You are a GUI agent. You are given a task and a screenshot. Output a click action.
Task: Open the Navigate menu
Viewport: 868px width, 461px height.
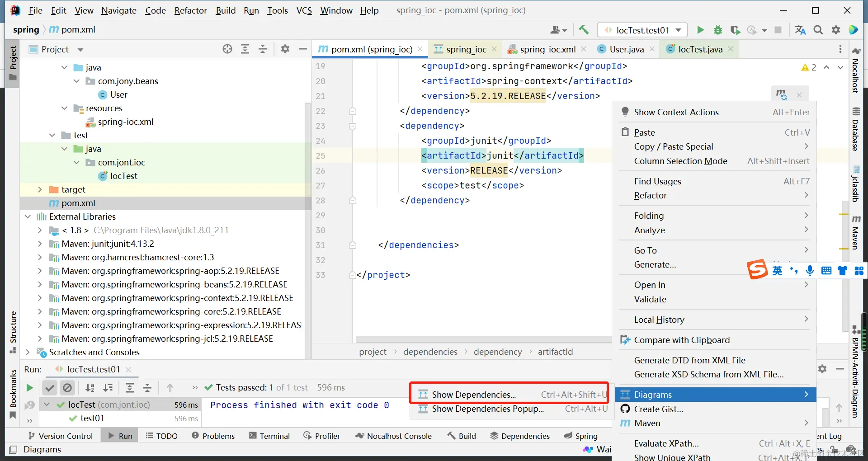click(x=119, y=10)
